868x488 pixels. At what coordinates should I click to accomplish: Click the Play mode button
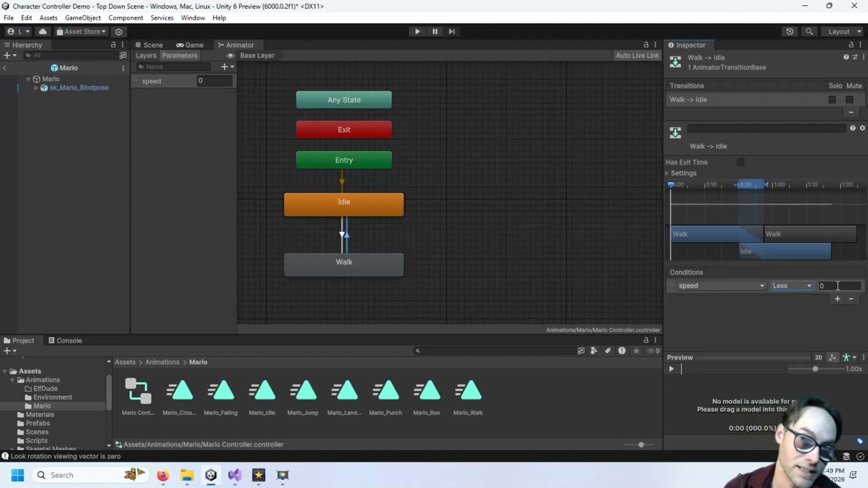[417, 31]
